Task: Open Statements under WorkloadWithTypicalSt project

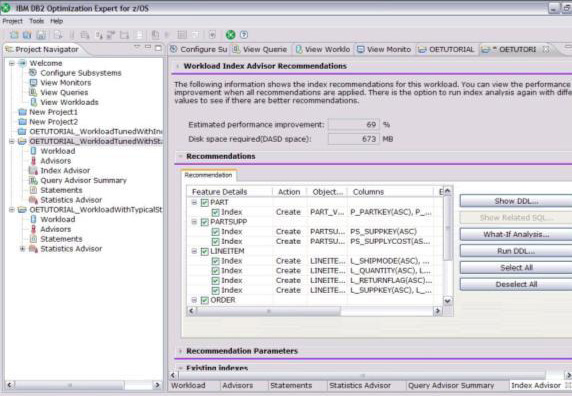Action: click(x=61, y=239)
